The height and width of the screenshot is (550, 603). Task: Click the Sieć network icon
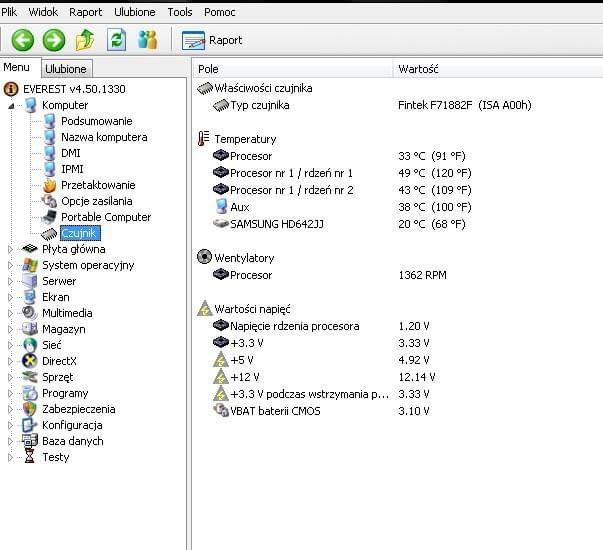point(30,345)
